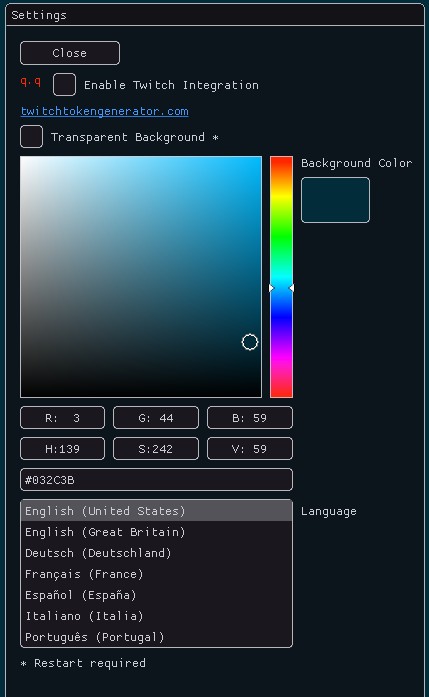The width and height of the screenshot is (429, 697).
Task: Click the S:242 saturation value field
Action: [156, 449]
